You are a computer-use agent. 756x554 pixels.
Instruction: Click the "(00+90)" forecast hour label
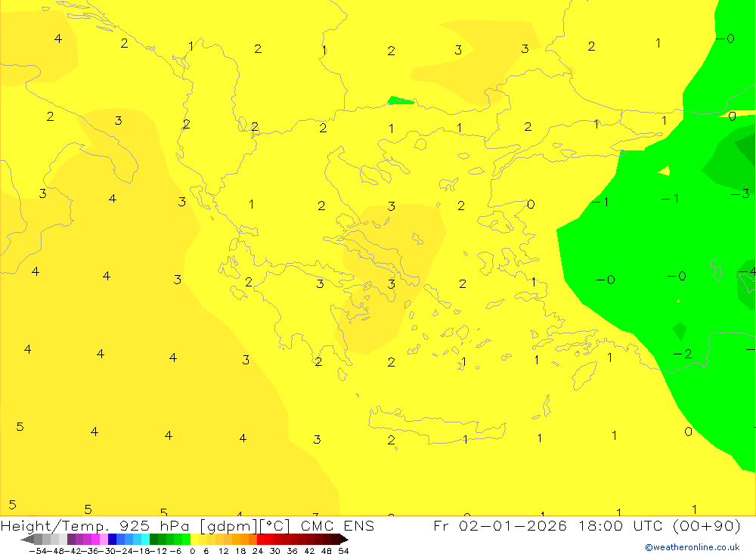[706, 525]
